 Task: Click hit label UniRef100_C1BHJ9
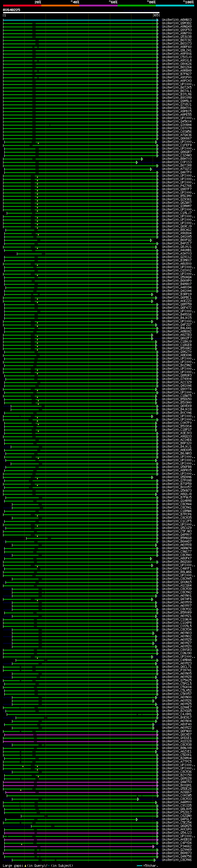pyautogui.click(x=177, y=342)
